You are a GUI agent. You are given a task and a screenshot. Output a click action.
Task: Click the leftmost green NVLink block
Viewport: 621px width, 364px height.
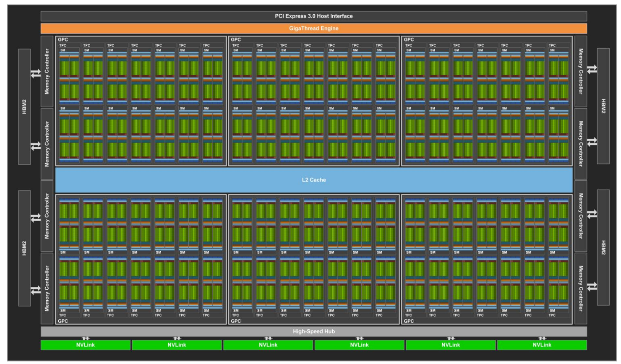[86, 345]
